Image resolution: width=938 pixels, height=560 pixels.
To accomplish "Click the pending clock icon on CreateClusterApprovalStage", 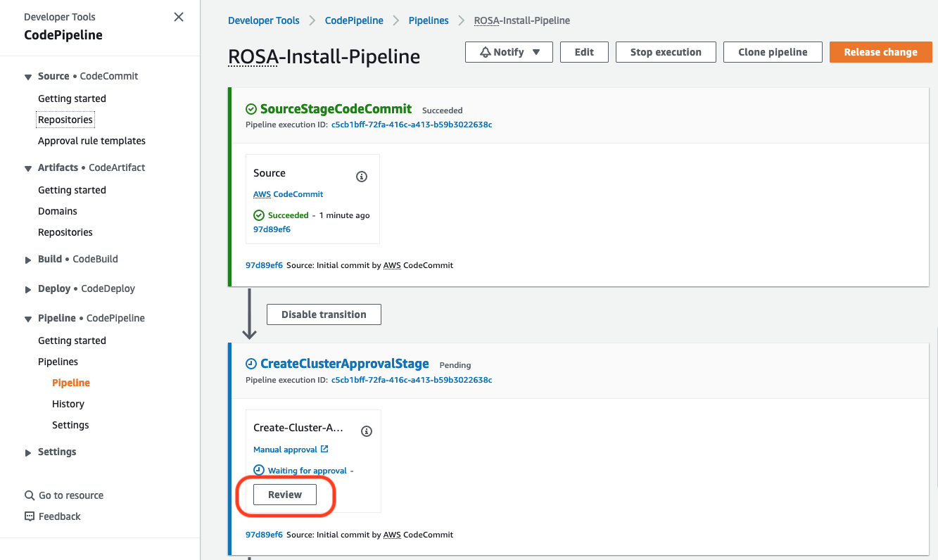I will 251,364.
